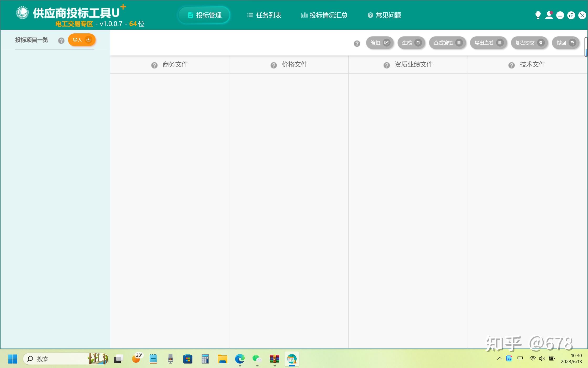Click help icon beside 投标项目一览
The width and height of the screenshot is (588, 368).
(61, 40)
